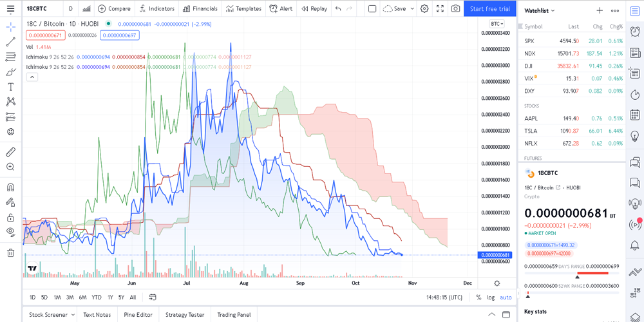
Task: Open the Trading Panel tab
Action: 234,315
